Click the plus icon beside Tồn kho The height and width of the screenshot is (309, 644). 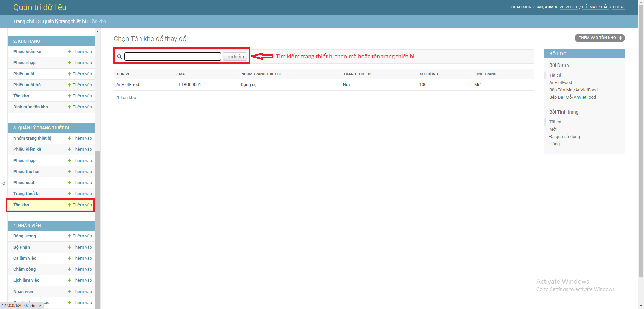(x=69, y=205)
